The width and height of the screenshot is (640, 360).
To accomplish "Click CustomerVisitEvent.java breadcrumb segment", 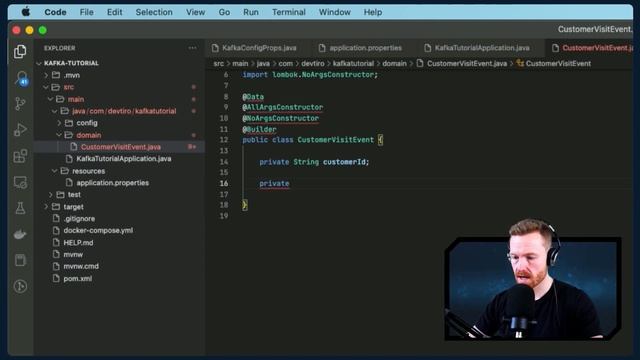I will (467, 63).
